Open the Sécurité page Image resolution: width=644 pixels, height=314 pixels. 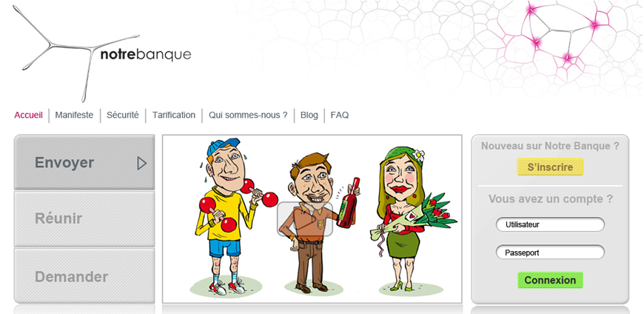122,115
